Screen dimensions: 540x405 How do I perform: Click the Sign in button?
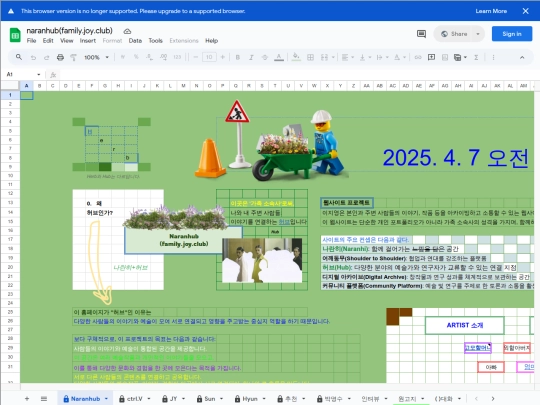pyautogui.click(x=512, y=34)
